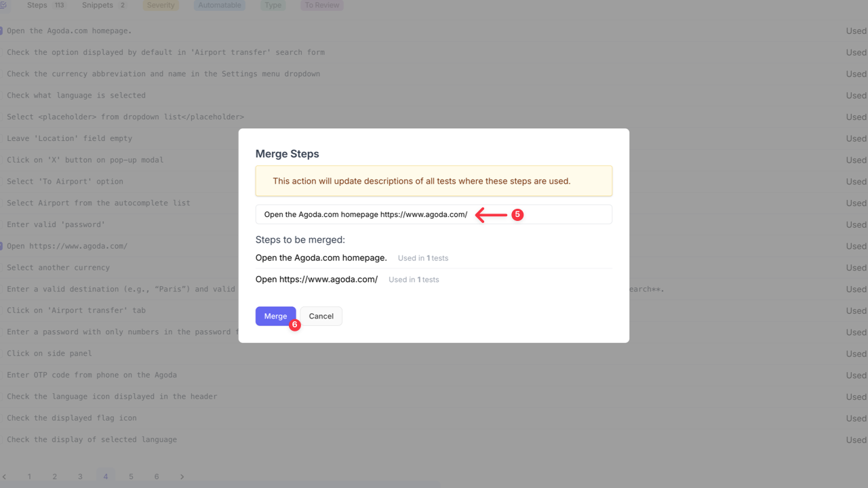Screen dimensions: 868x488
Task: Uncheck the 'Open https://www.agoda.com/' step
Action: [2, 245]
